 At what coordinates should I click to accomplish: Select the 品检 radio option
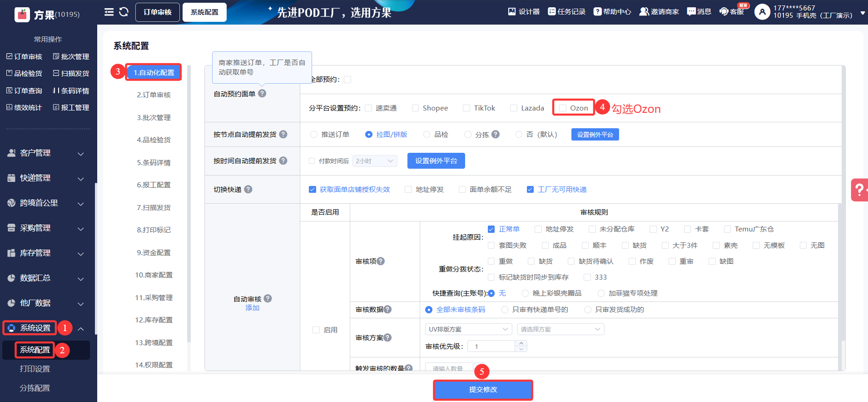pos(427,135)
